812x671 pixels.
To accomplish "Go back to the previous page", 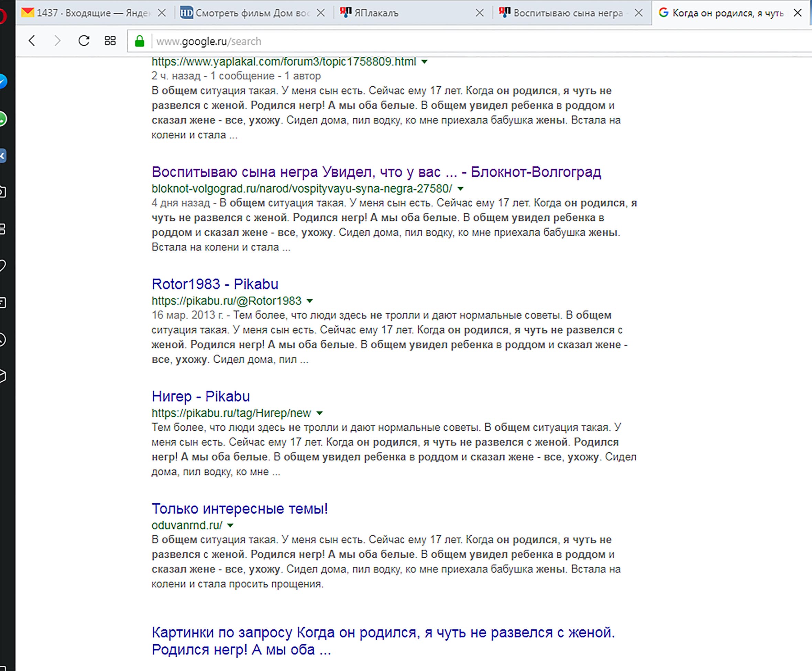I will pos(32,41).
